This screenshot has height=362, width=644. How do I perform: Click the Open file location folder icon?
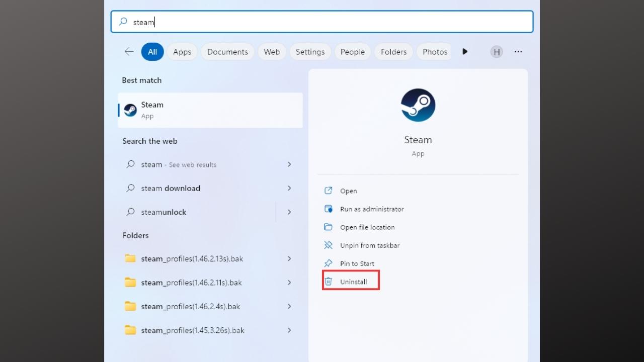tap(328, 227)
